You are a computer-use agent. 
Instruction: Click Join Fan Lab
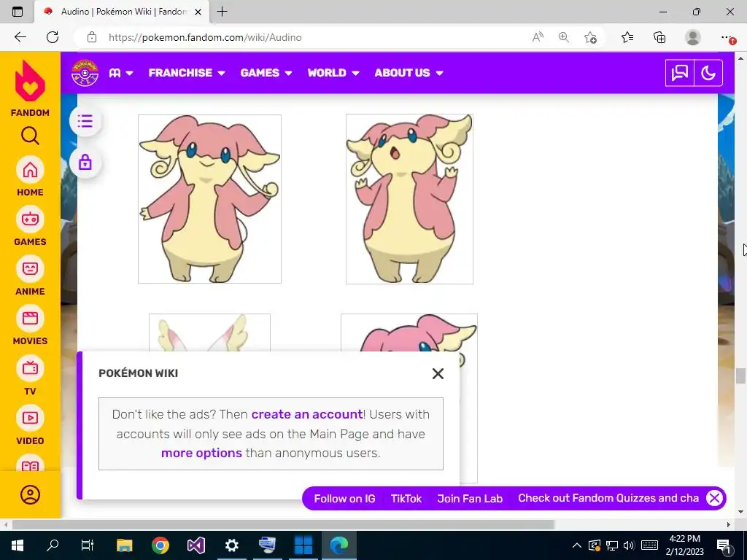point(470,499)
